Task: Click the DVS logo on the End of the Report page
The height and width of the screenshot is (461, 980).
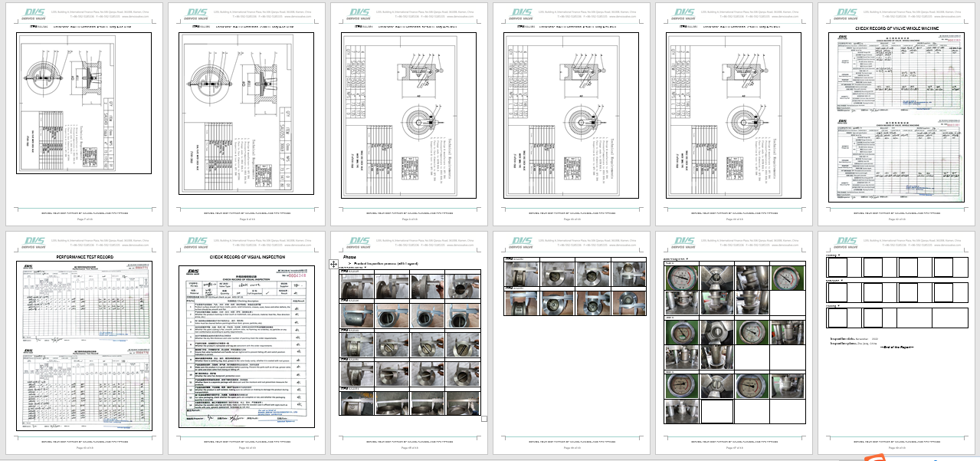Action: (847, 242)
